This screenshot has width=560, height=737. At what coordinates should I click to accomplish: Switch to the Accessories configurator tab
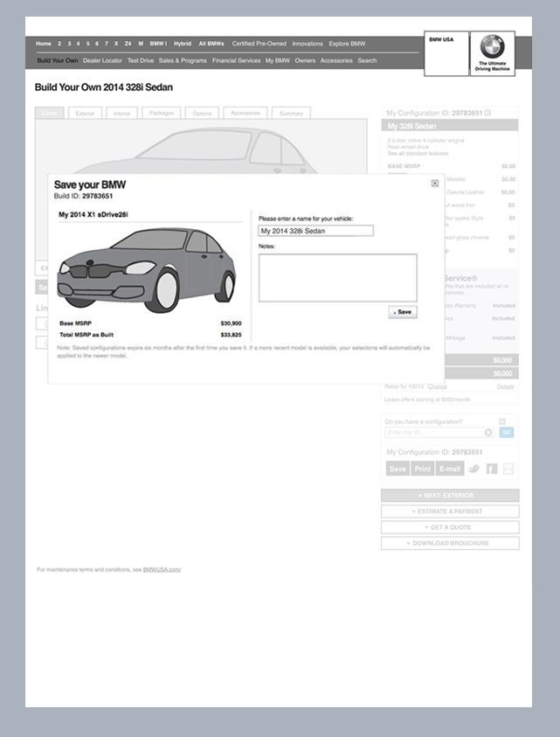(245, 113)
